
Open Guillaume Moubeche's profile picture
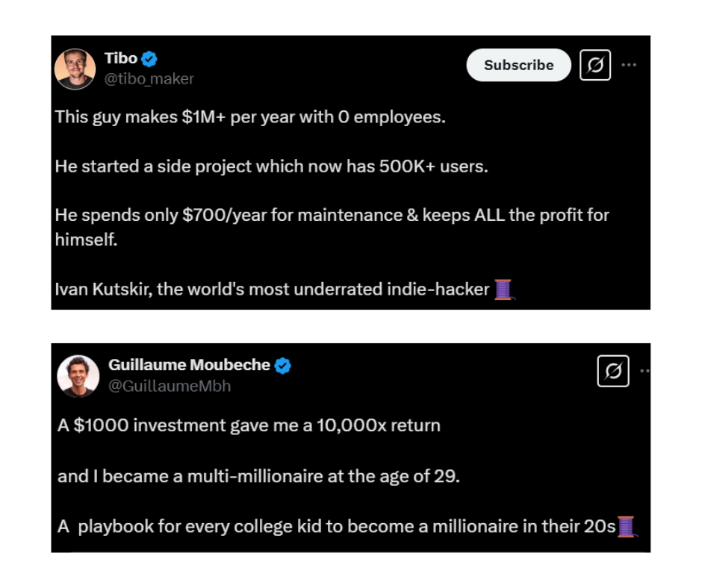click(x=78, y=375)
